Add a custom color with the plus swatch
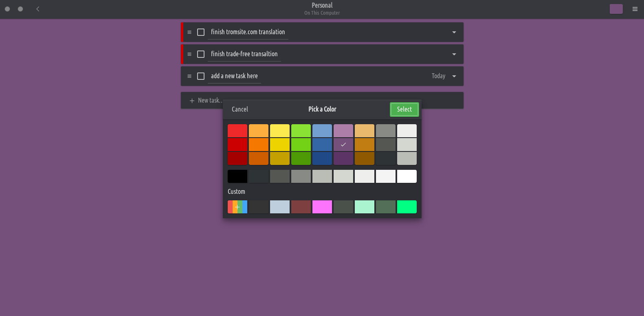The image size is (644, 316). coord(237,207)
